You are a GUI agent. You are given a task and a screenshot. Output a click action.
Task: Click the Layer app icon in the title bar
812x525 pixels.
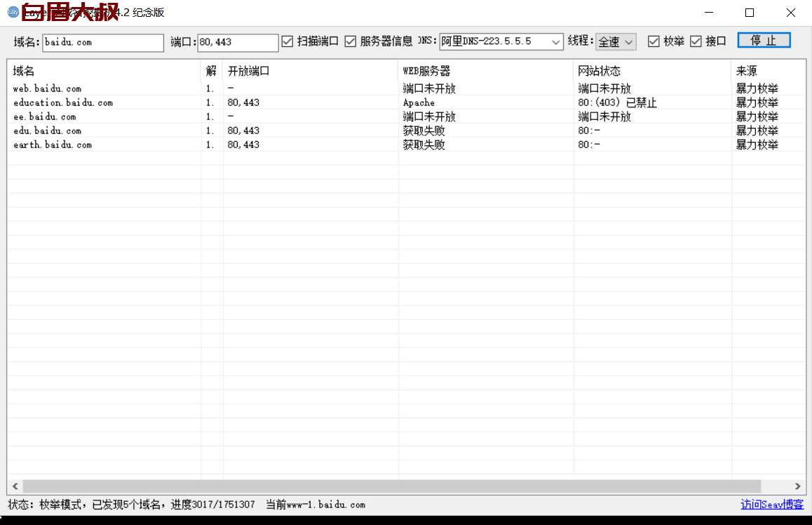click(x=13, y=12)
